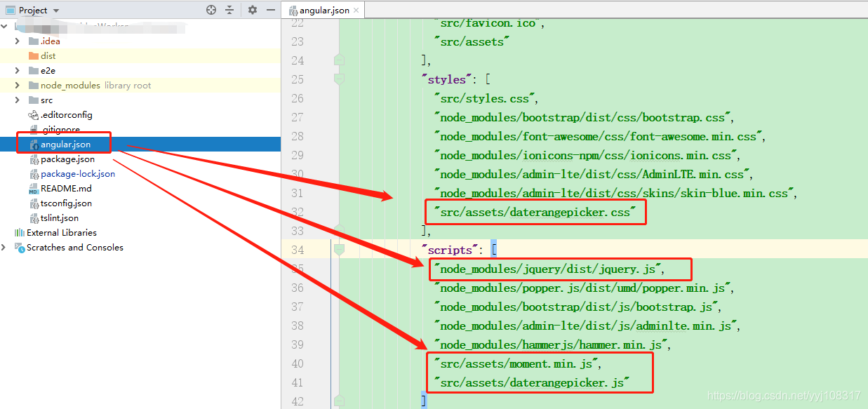Screen dimensions: 868x409
Task: Click the tsconfig.json file icon
Action: tap(33, 203)
